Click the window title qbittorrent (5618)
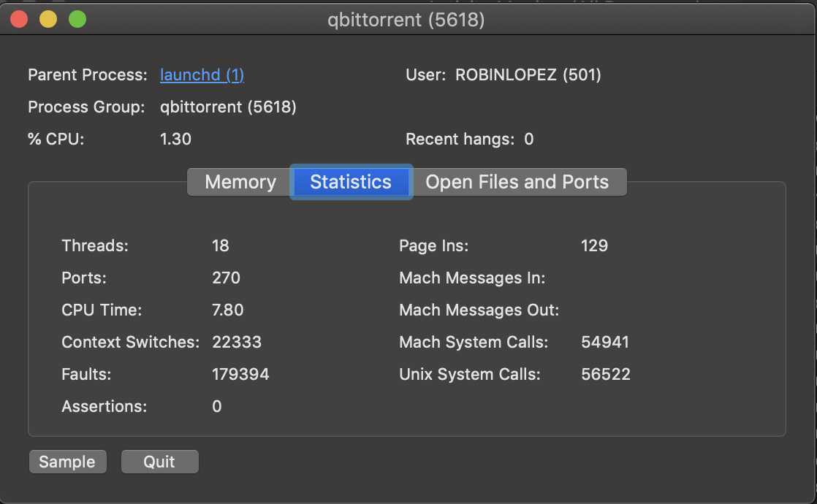 click(x=406, y=20)
